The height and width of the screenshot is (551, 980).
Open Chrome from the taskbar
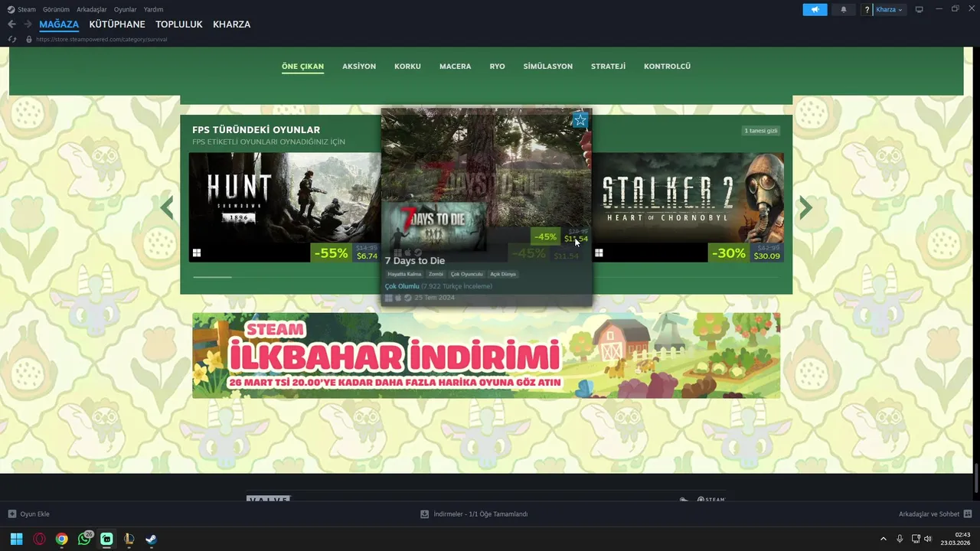(61, 539)
